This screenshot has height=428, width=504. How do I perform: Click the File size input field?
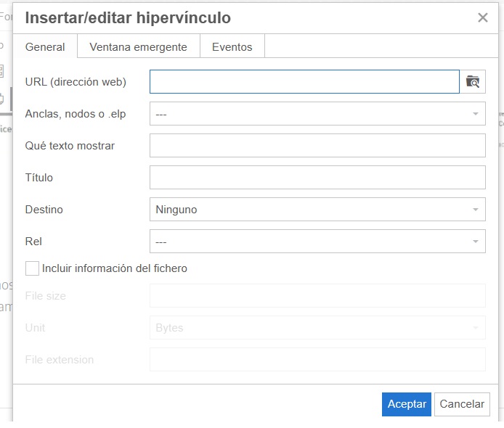[x=317, y=296]
